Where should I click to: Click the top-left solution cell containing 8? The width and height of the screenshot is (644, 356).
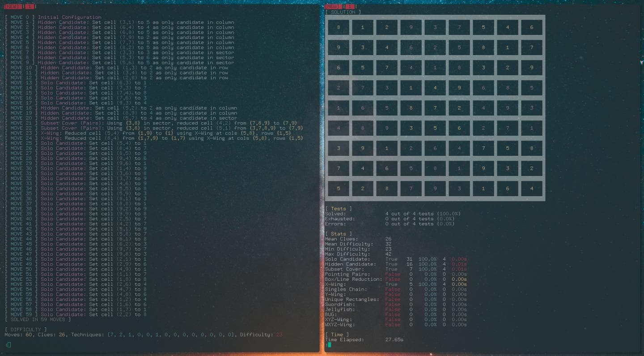click(339, 27)
